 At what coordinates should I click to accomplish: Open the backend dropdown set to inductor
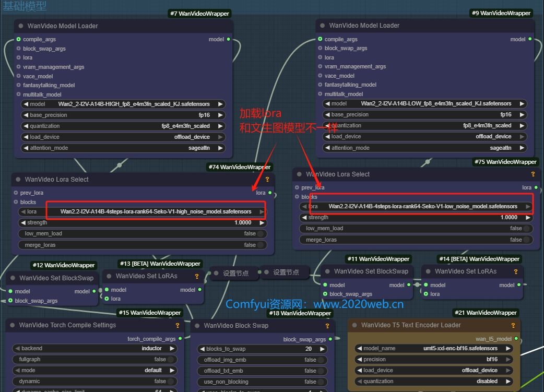pos(94,349)
